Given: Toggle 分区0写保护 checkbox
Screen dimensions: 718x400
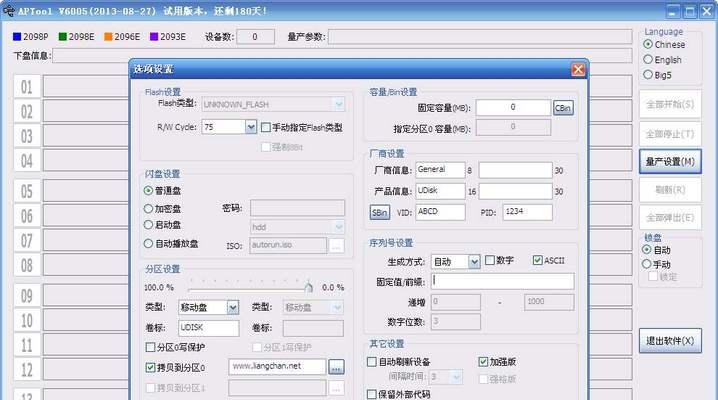Looking at the screenshot, I should click(150, 347).
